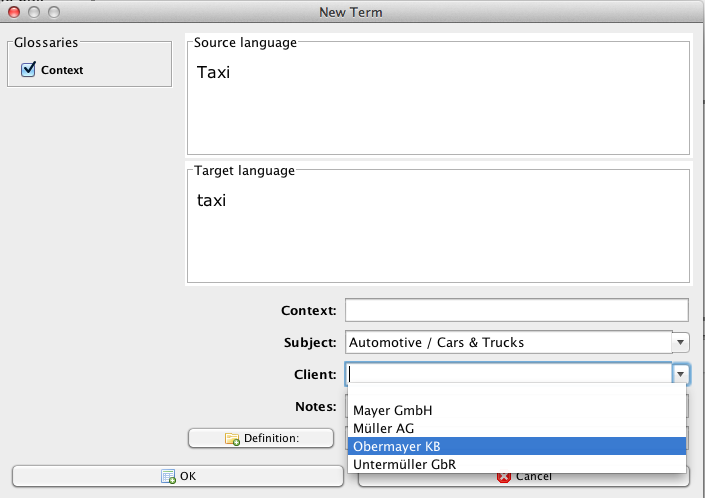Open the Subject dropdown arrow
705x498 pixels.
click(680, 342)
